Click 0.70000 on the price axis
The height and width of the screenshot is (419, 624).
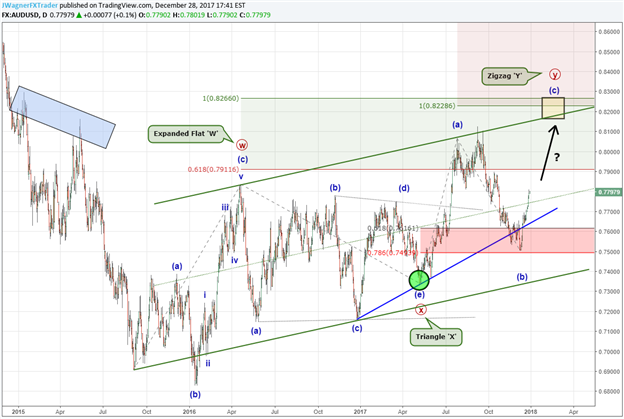(x=609, y=352)
